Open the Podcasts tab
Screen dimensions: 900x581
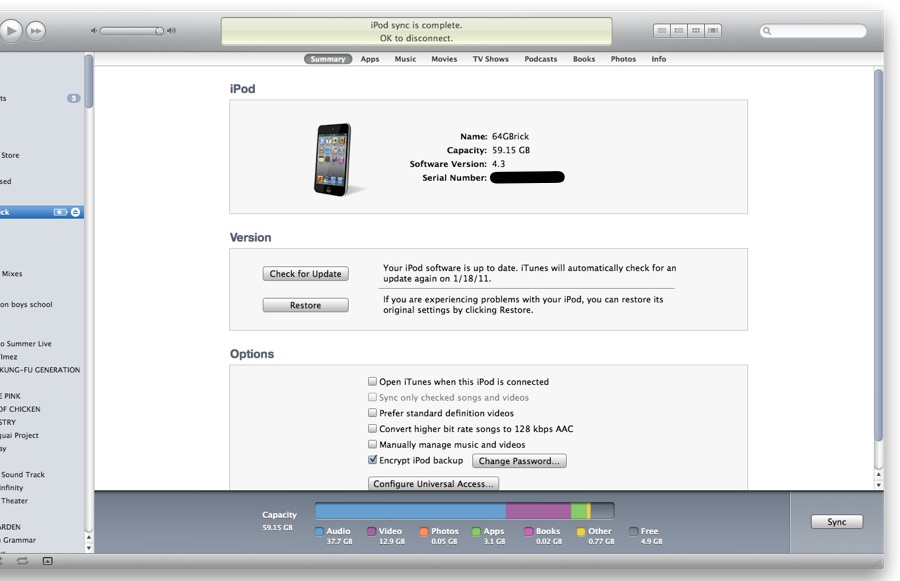point(541,59)
